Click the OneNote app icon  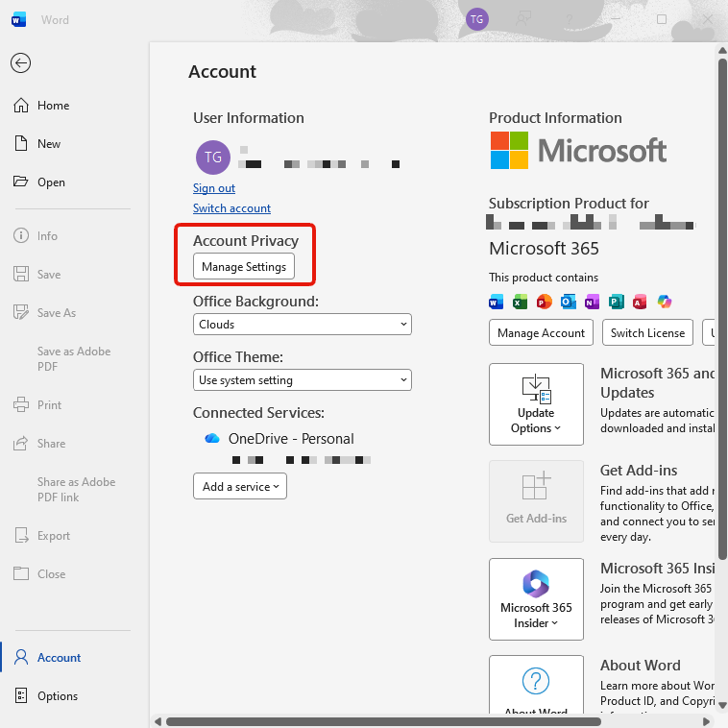pyautogui.click(x=592, y=303)
